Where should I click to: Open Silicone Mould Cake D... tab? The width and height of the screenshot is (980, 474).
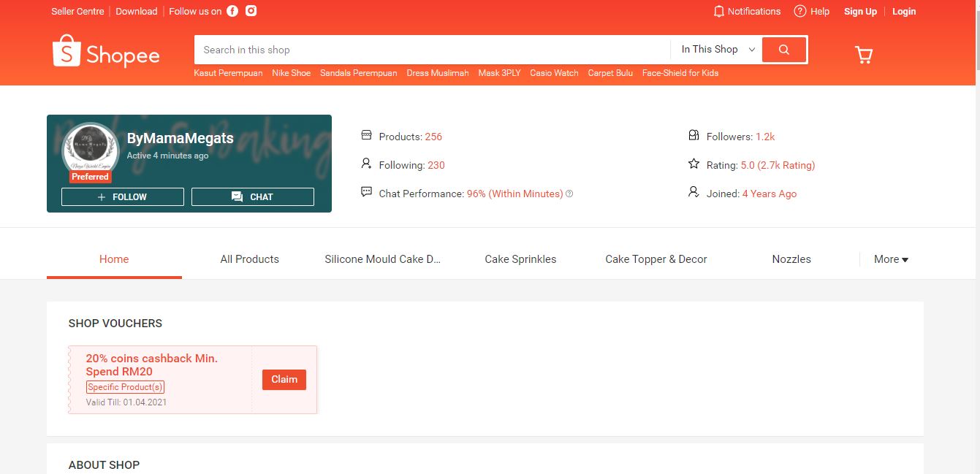pyautogui.click(x=383, y=259)
